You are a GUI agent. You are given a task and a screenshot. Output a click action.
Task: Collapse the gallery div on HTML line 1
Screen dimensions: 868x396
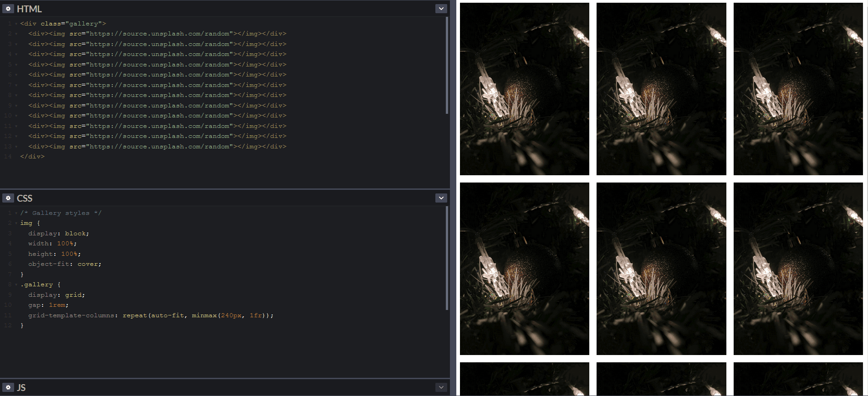(x=16, y=24)
